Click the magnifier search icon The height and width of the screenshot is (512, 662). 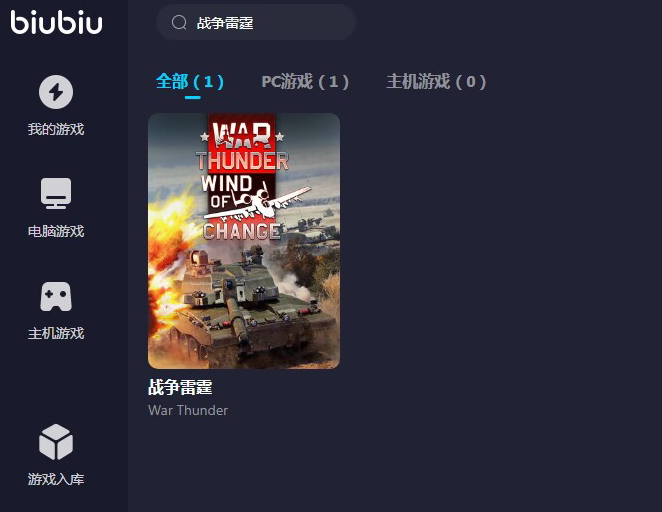click(x=179, y=22)
